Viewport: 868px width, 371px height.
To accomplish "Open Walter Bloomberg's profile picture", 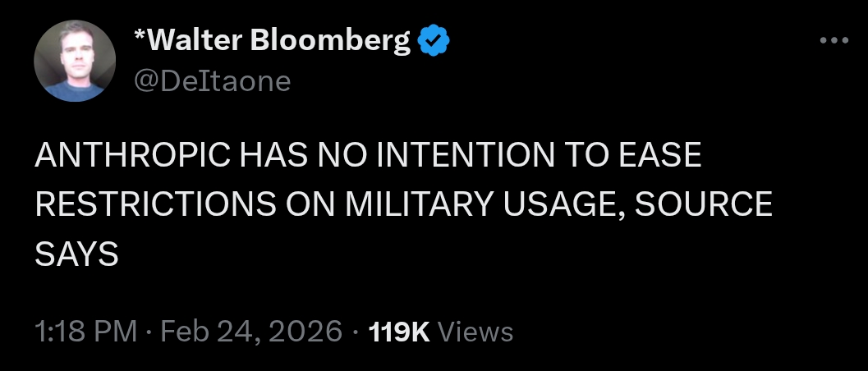I will tap(75, 61).
